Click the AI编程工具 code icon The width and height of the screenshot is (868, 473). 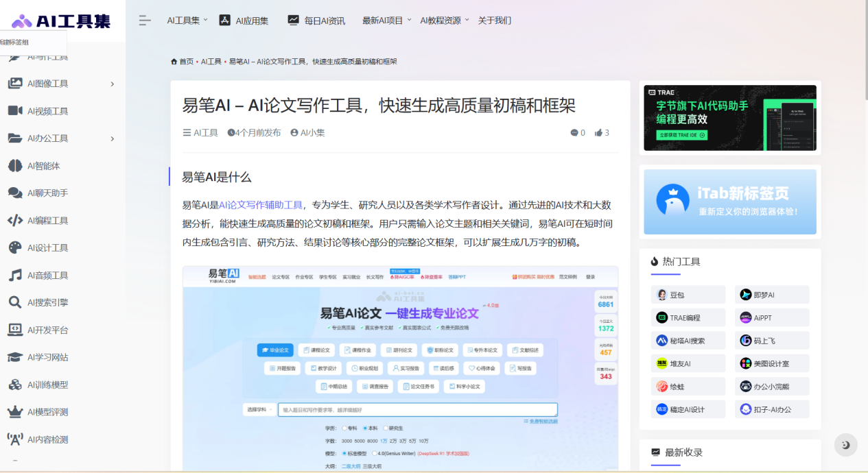coord(15,221)
